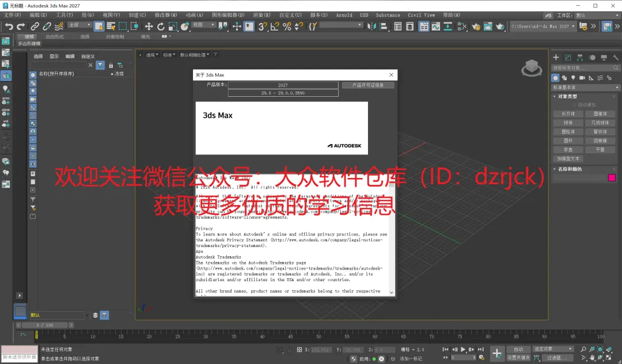Open the Curve Editor icon
This screenshot has width=622, height=364.
[436, 26]
